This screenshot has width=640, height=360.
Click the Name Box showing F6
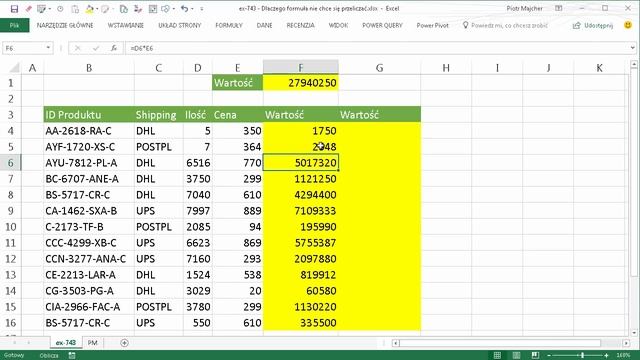pyautogui.click(x=24, y=48)
